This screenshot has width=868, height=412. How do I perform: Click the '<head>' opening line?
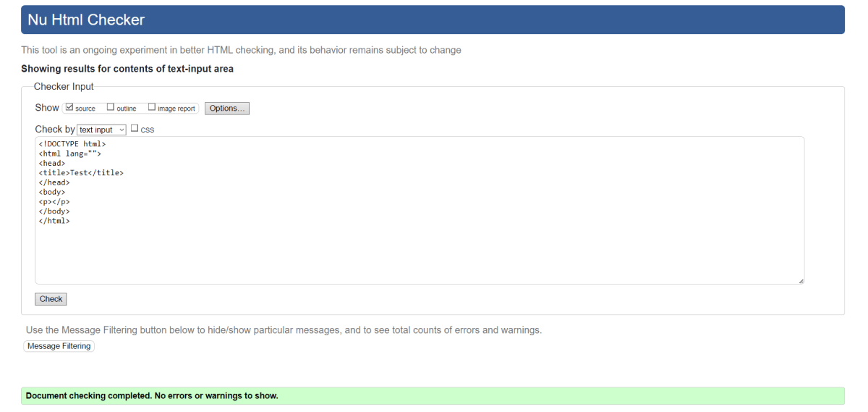(52, 164)
